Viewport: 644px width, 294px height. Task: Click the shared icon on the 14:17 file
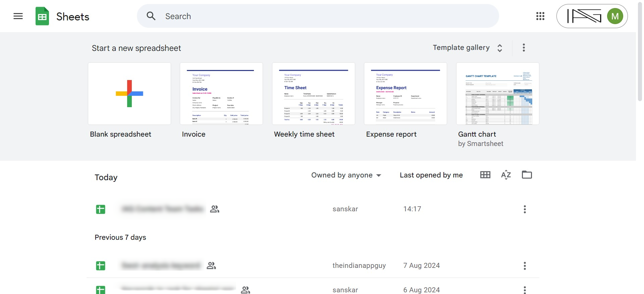(215, 209)
